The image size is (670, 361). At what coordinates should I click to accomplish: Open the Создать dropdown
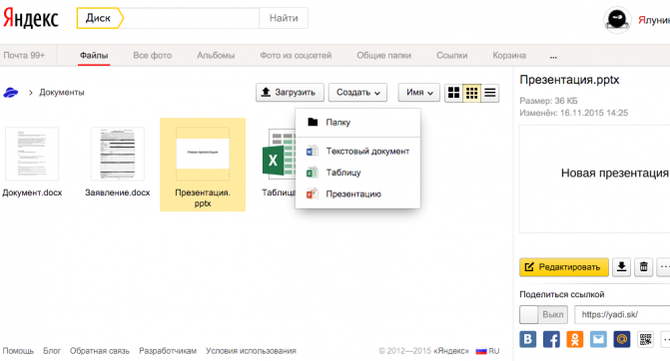pos(358,92)
